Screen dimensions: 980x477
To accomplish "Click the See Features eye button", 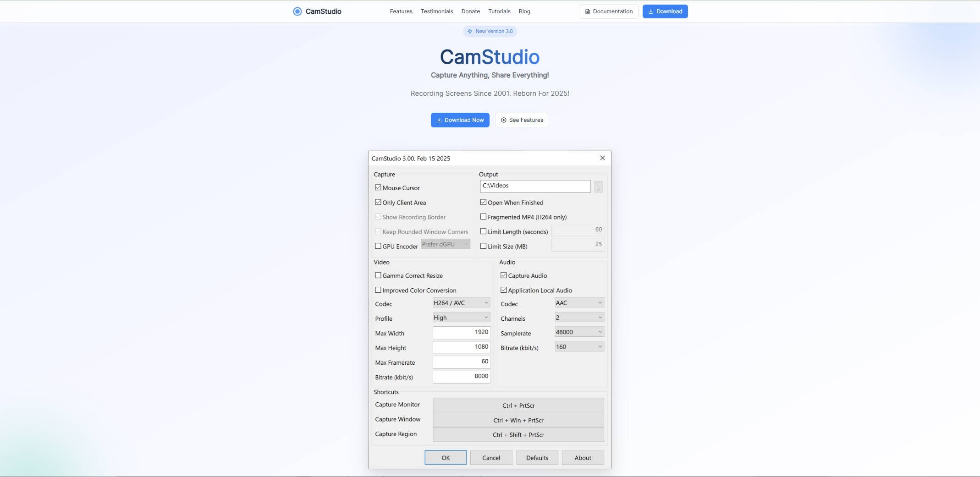I will (x=521, y=120).
